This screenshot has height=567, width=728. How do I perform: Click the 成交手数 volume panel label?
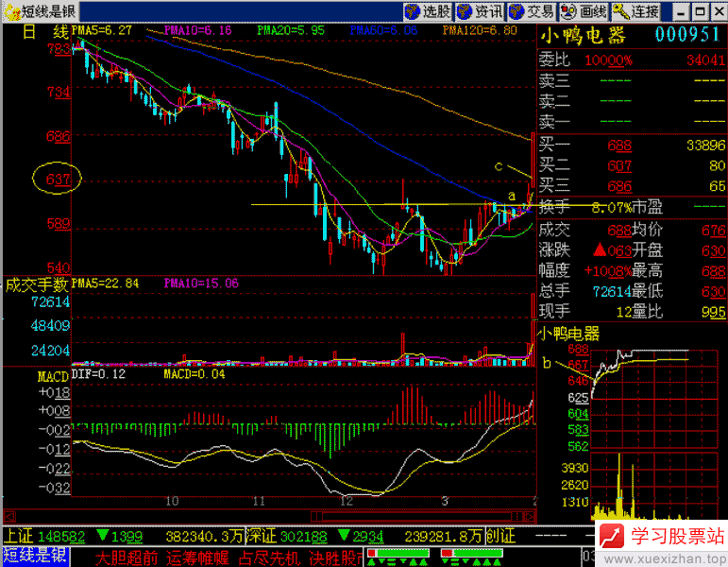click(37, 284)
